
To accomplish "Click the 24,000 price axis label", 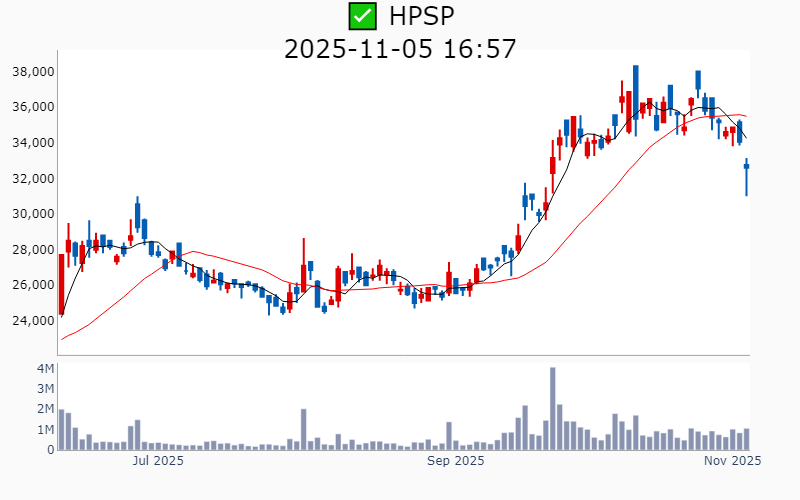I will click(32, 321).
